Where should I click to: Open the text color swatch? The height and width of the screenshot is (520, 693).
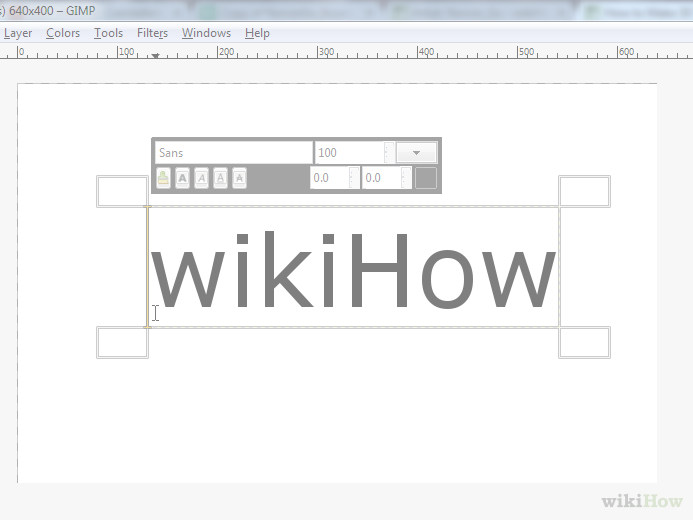[426, 178]
